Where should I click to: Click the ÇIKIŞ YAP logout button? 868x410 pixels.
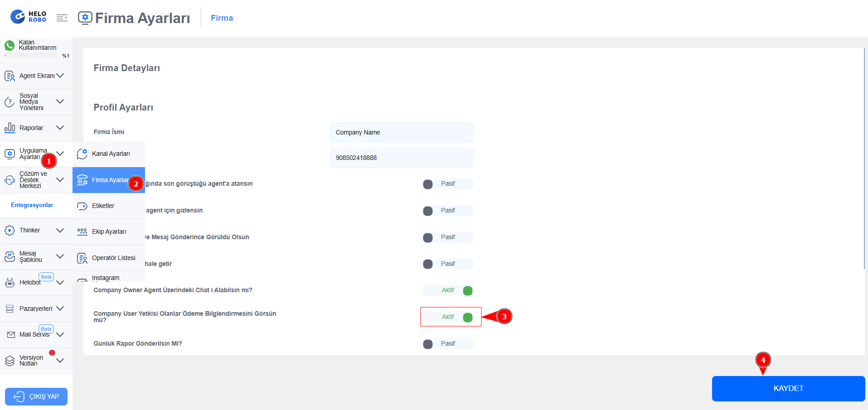click(36, 396)
